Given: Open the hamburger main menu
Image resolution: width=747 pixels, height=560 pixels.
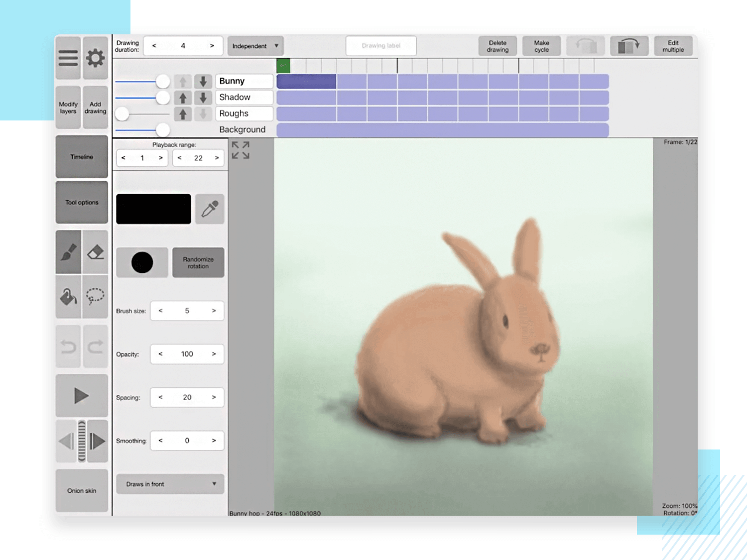Looking at the screenshot, I should (x=68, y=58).
